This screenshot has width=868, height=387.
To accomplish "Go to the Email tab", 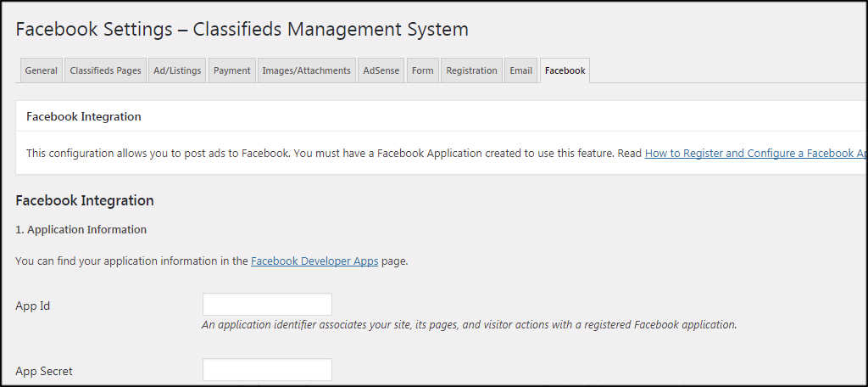I will [520, 71].
